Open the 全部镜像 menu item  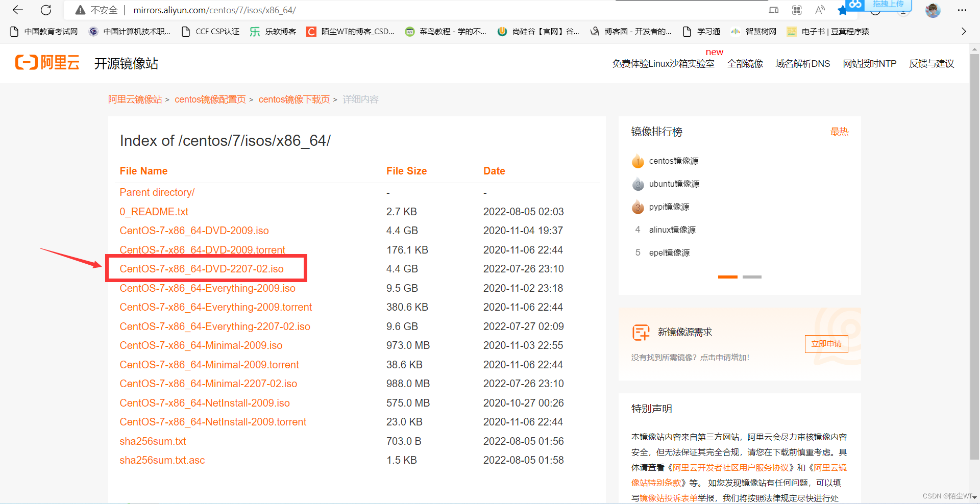tap(745, 64)
